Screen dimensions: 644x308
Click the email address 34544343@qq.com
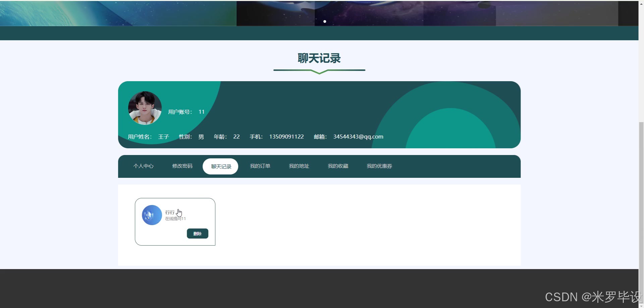click(358, 137)
